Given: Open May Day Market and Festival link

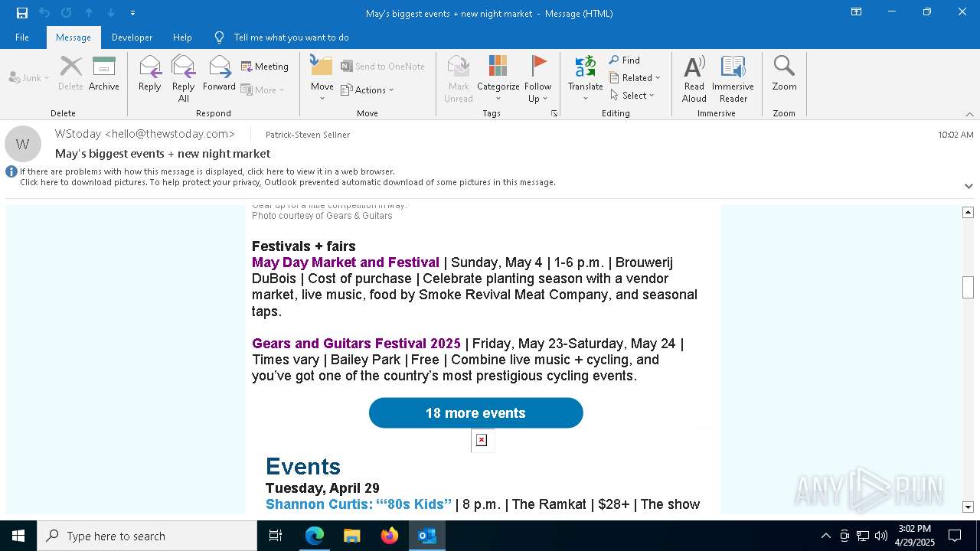Looking at the screenshot, I should (346, 262).
